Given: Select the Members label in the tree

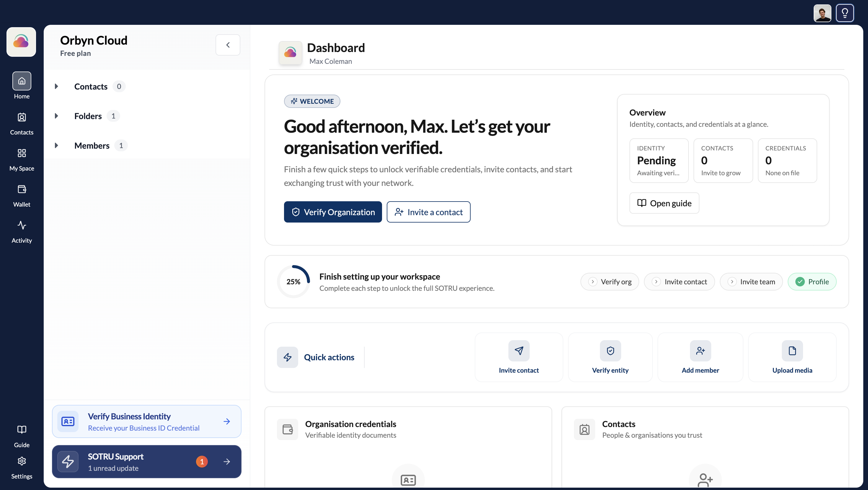Looking at the screenshot, I should pyautogui.click(x=92, y=146).
